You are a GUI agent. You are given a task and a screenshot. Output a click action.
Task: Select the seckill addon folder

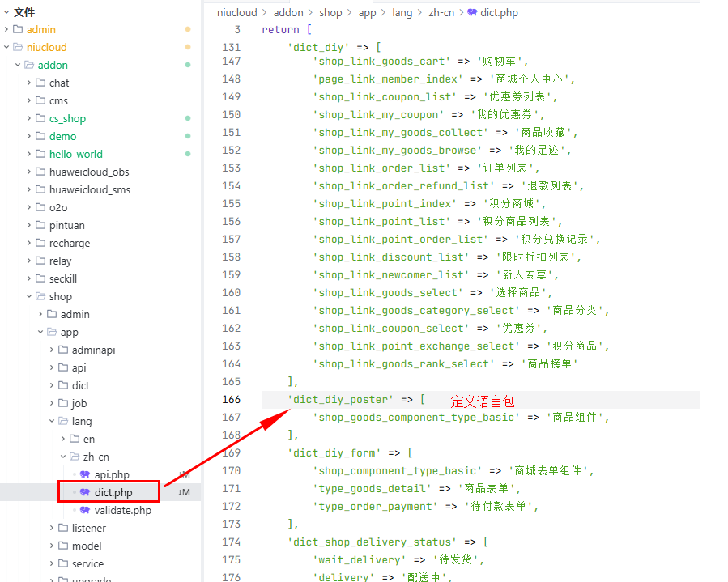[62, 278]
